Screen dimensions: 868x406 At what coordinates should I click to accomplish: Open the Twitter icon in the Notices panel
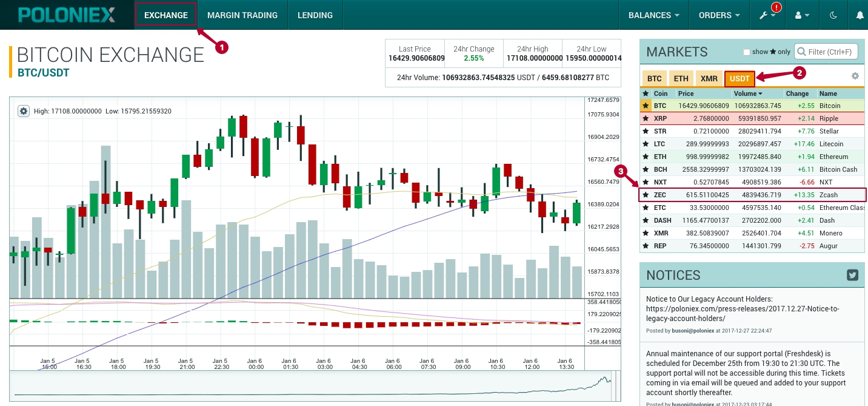pos(853,275)
